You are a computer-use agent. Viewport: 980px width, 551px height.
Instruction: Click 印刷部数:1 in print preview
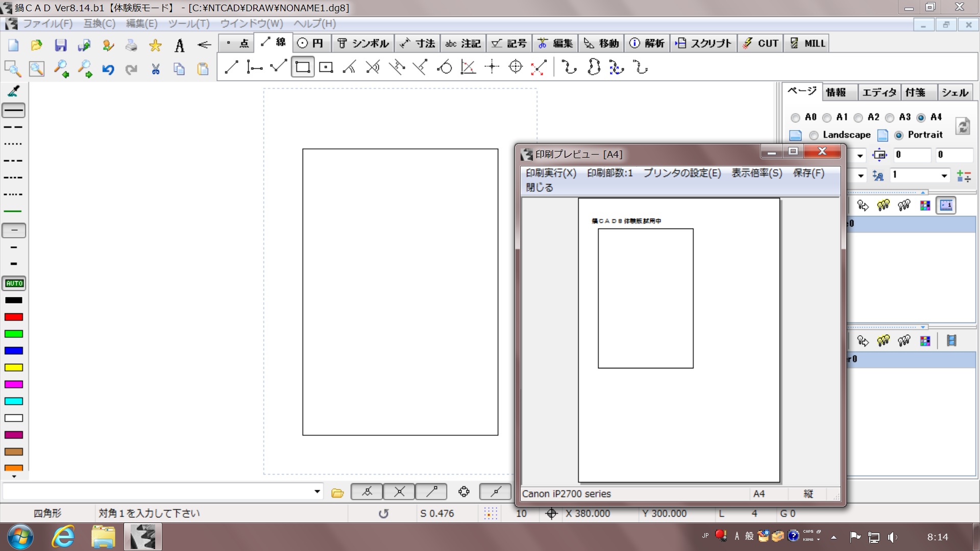point(609,173)
